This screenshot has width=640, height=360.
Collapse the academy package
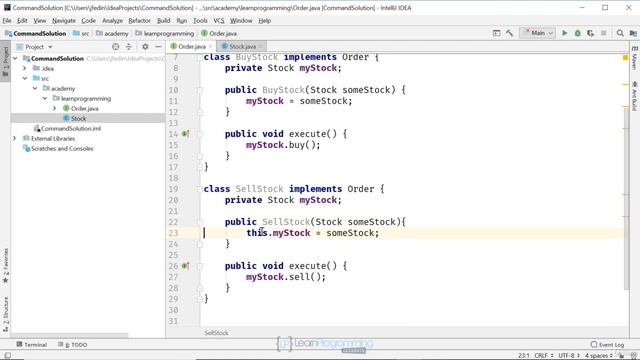coord(35,88)
